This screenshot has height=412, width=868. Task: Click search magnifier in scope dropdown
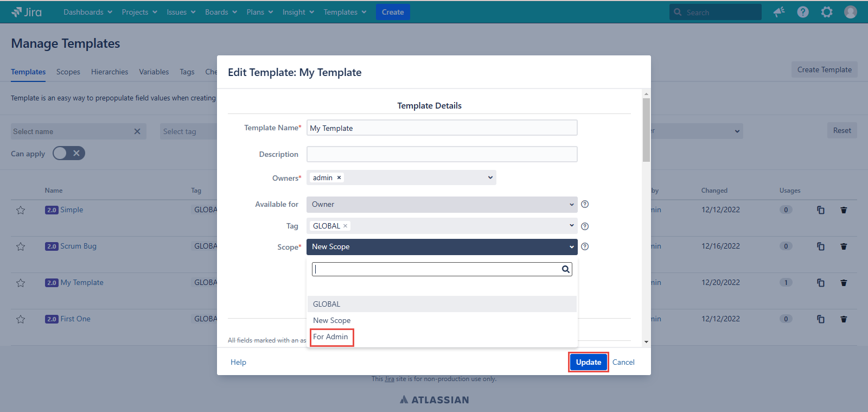[565, 269]
